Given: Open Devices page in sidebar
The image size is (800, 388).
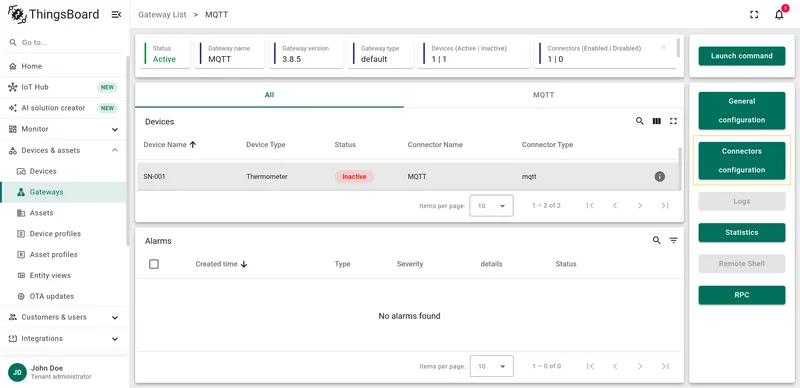Looking at the screenshot, I should 63,171.
